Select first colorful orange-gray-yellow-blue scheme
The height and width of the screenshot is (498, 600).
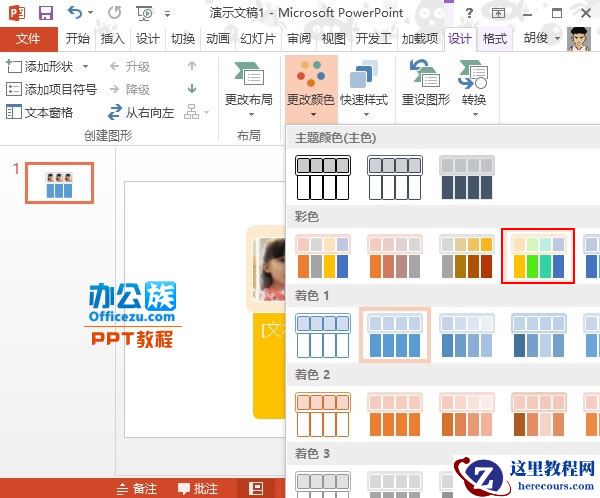(x=323, y=256)
